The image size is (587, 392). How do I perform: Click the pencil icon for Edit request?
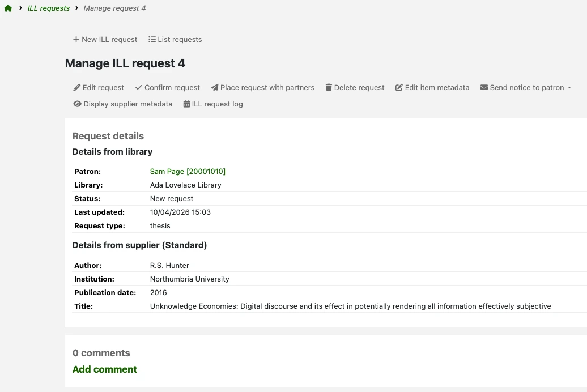tap(76, 88)
